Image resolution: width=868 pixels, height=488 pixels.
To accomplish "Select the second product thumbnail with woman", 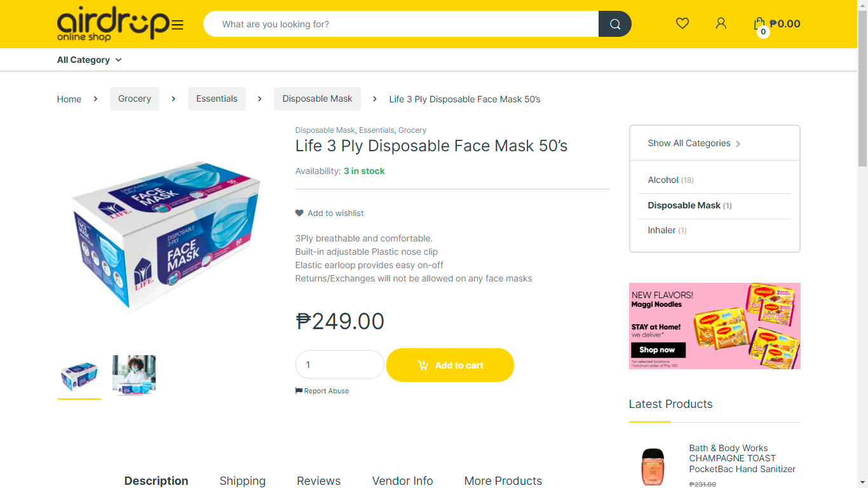I will (134, 376).
